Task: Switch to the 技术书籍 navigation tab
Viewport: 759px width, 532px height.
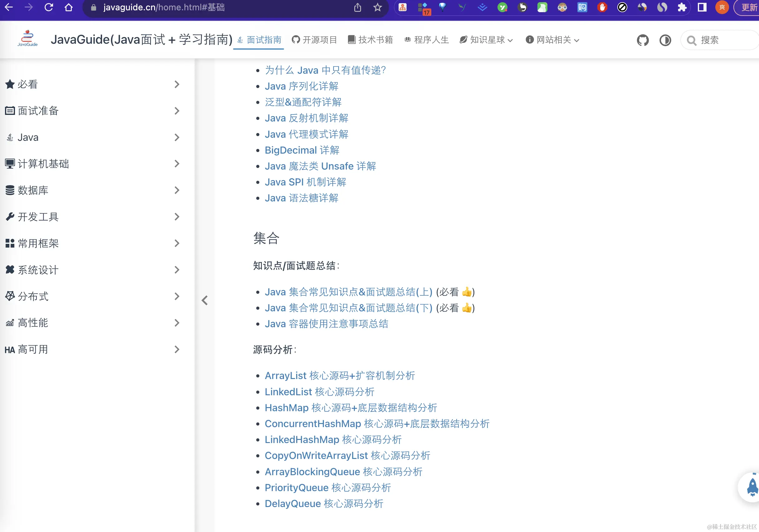Action: tap(370, 40)
